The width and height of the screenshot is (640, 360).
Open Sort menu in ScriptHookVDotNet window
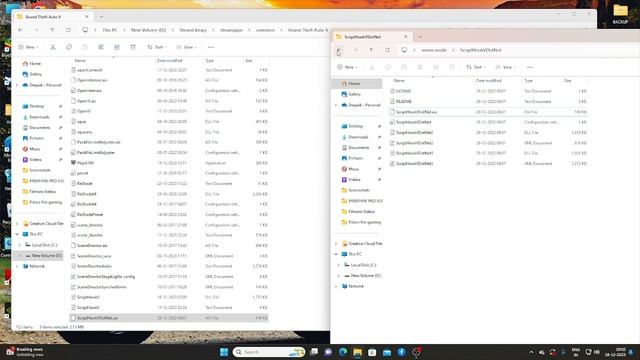point(476,67)
